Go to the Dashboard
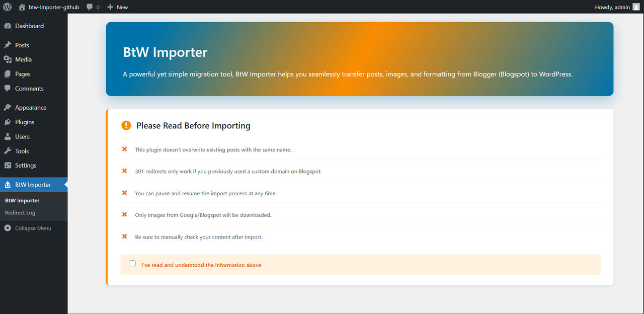The image size is (644, 314). tap(29, 26)
